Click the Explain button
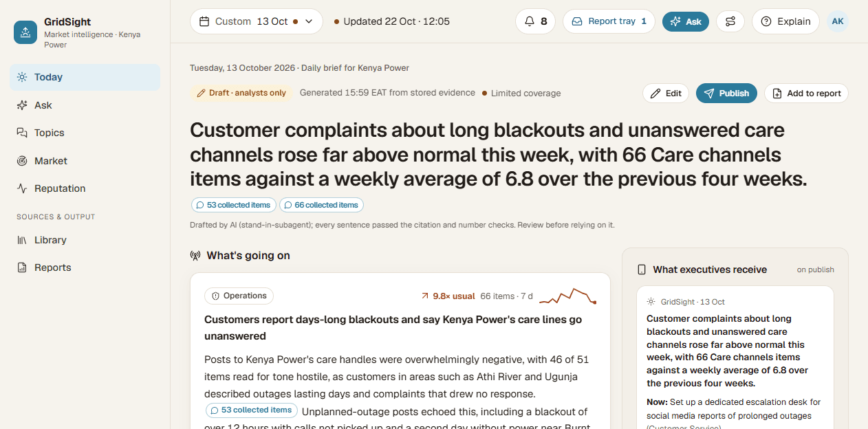Viewport: 868px width, 429px height. (x=785, y=21)
